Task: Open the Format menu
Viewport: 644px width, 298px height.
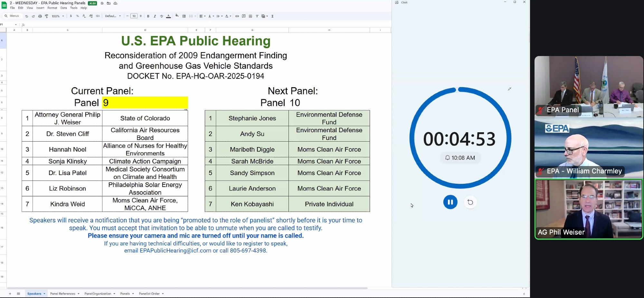Action: (52, 8)
